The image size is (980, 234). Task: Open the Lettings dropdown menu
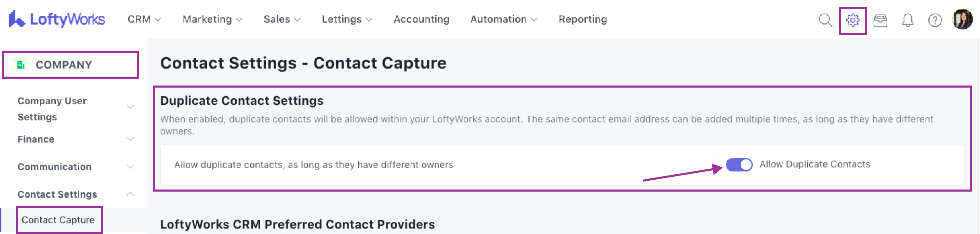(347, 19)
